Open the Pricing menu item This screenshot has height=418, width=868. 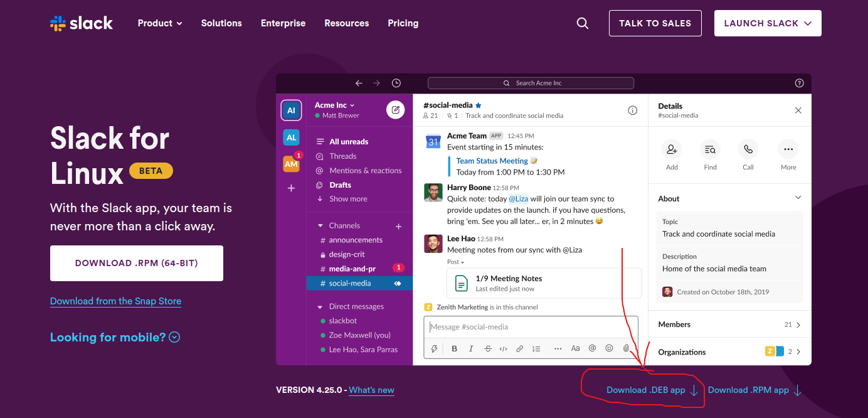pyautogui.click(x=403, y=23)
